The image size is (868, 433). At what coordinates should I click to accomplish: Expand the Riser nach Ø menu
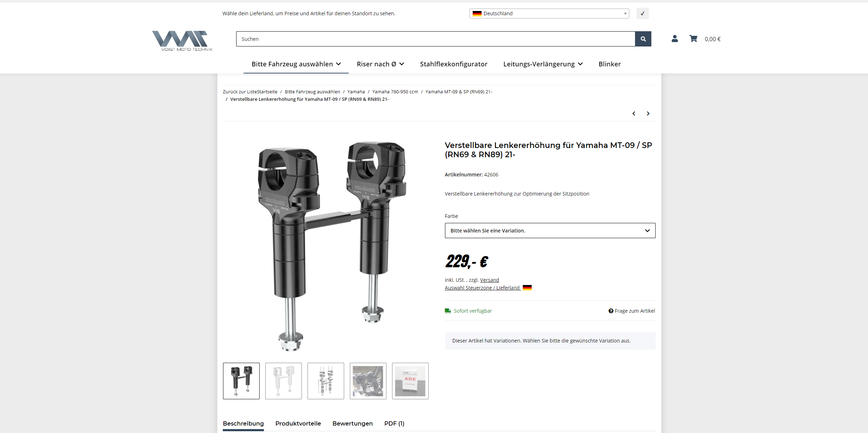[x=380, y=64]
